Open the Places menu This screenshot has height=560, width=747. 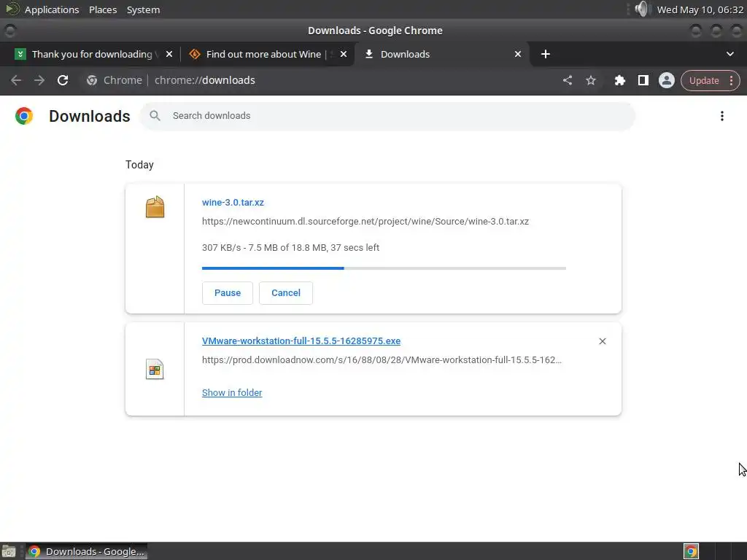click(x=103, y=9)
